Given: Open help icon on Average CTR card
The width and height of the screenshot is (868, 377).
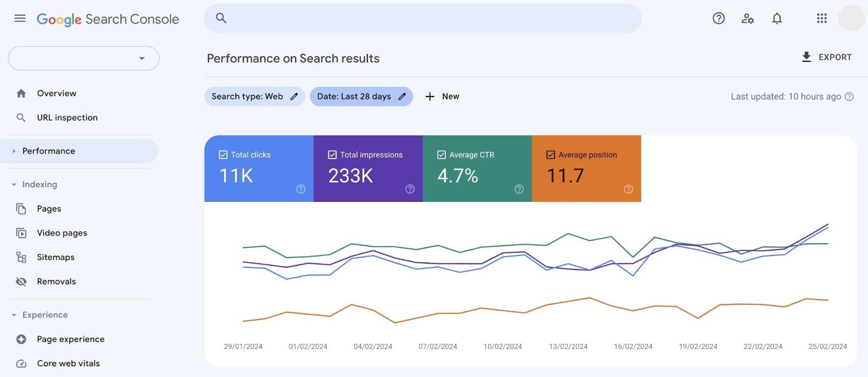Looking at the screenshot, I should tap(519, 189).
